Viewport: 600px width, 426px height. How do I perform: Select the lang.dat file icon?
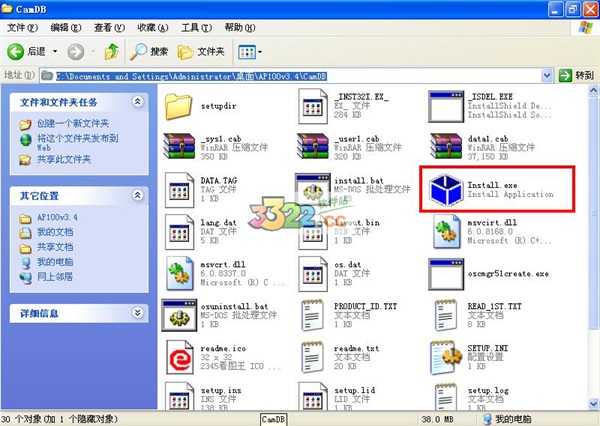pyautogui.click(x=179, y=232)
